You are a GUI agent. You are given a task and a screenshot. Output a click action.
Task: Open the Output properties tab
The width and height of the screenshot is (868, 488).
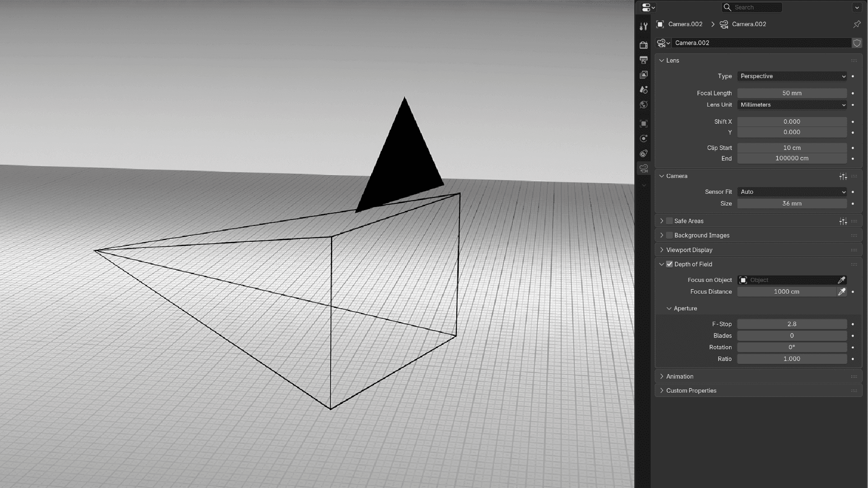pos(643,60)
